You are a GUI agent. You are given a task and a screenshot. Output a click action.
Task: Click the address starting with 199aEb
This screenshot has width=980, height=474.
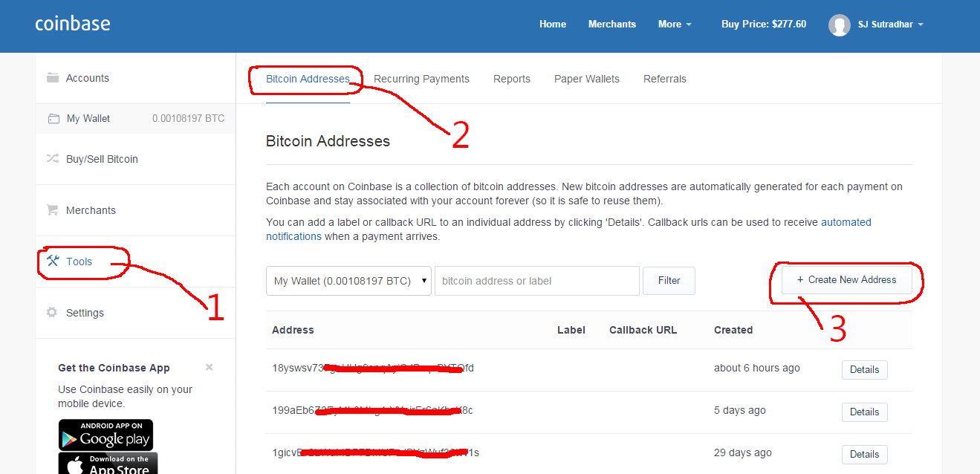(x=372, y=410)
